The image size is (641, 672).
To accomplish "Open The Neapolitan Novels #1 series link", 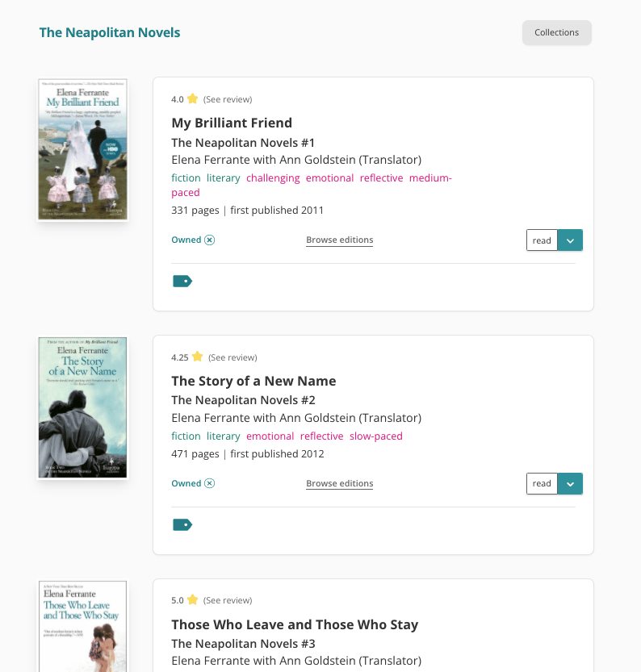I will click(243, 143).
